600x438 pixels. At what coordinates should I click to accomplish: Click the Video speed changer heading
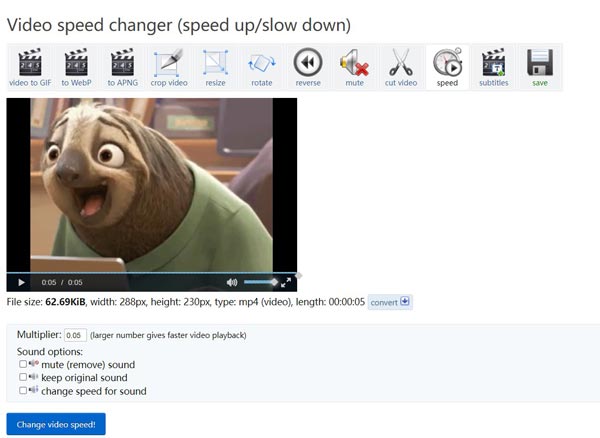coord(179,25)
